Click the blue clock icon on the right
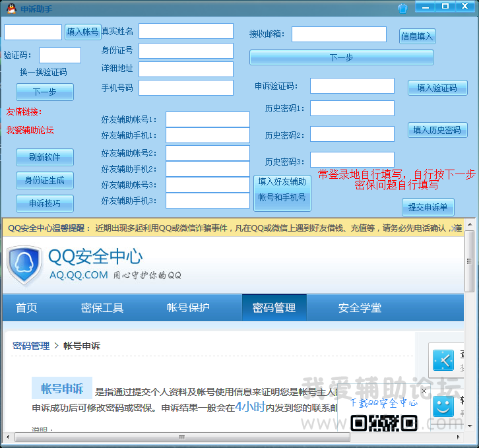This screenshot has height=448, width=479. click(x=443, y=361)
